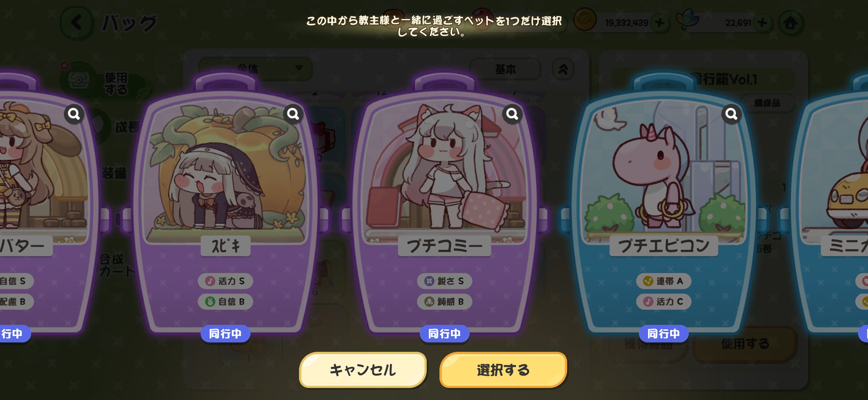The image size is (868, 400).
Task: Tap the 自信 B trait on スピキ
Action: [x=225, y=302]
